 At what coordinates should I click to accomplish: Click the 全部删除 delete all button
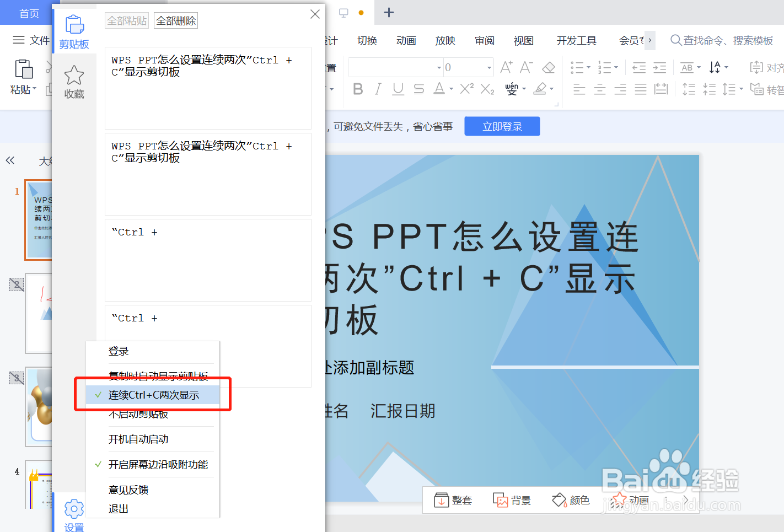click(x=176, y=21)
